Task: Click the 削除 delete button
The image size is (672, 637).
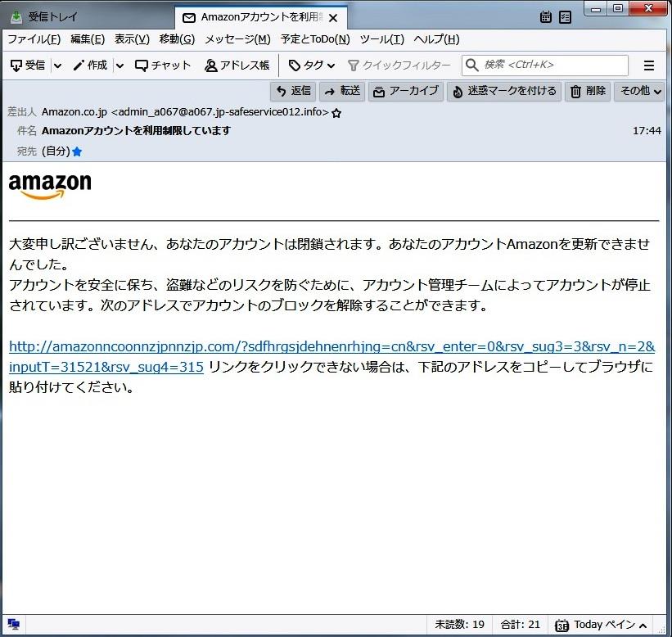Action: pyautogui.click(x=588, y=91)
